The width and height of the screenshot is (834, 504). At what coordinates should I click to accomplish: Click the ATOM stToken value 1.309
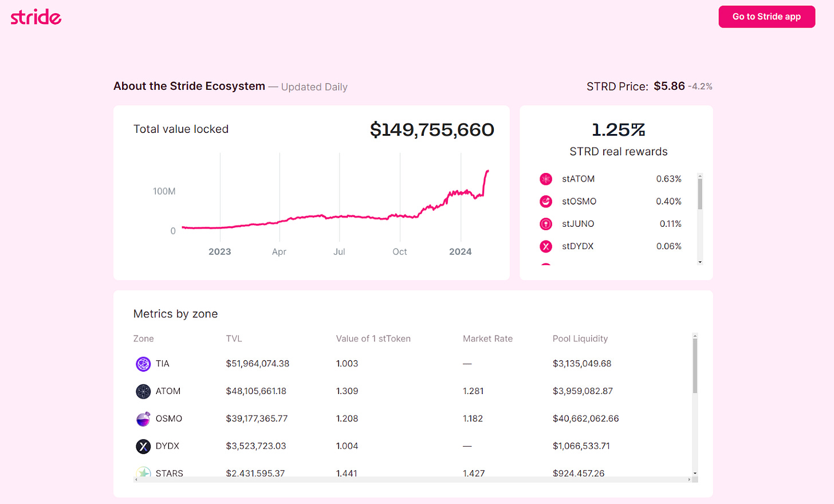click(347, 391)
